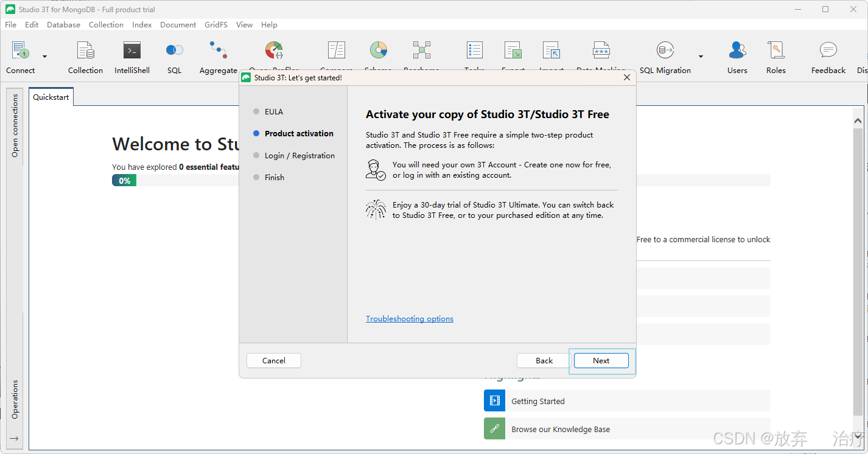
Task: Open the Data Masking tool
Action: [x=601, y=55]
